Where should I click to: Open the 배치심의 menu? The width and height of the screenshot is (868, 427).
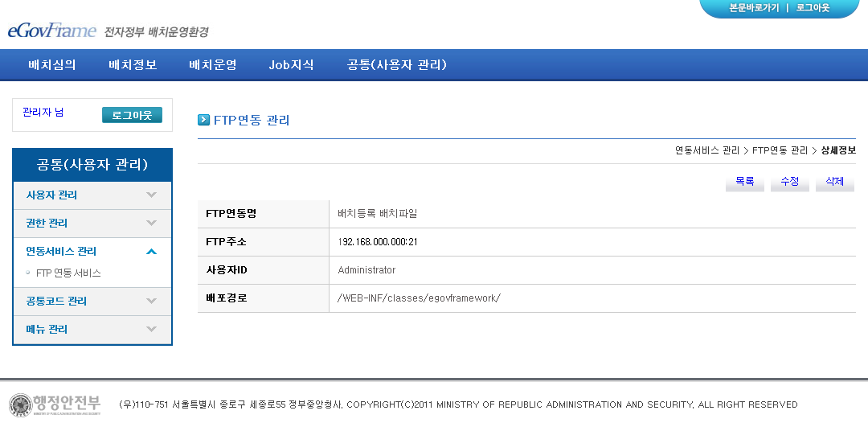[x=52, y=65]
